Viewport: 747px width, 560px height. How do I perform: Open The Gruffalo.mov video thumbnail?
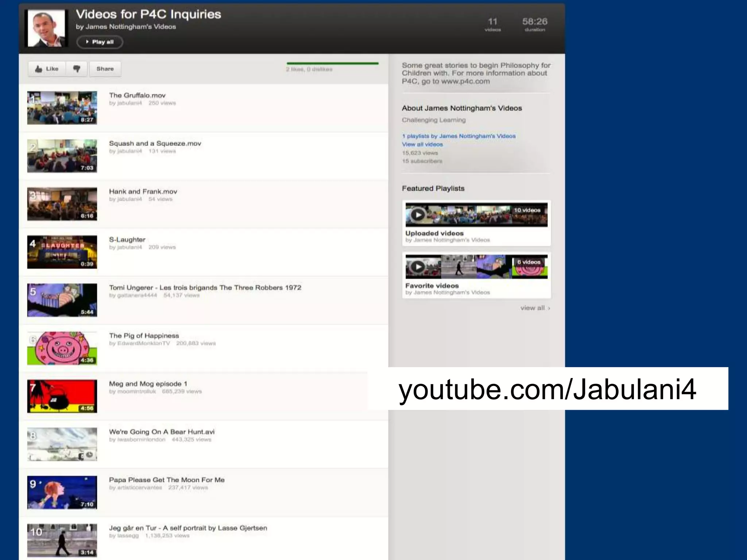[62, 108]
